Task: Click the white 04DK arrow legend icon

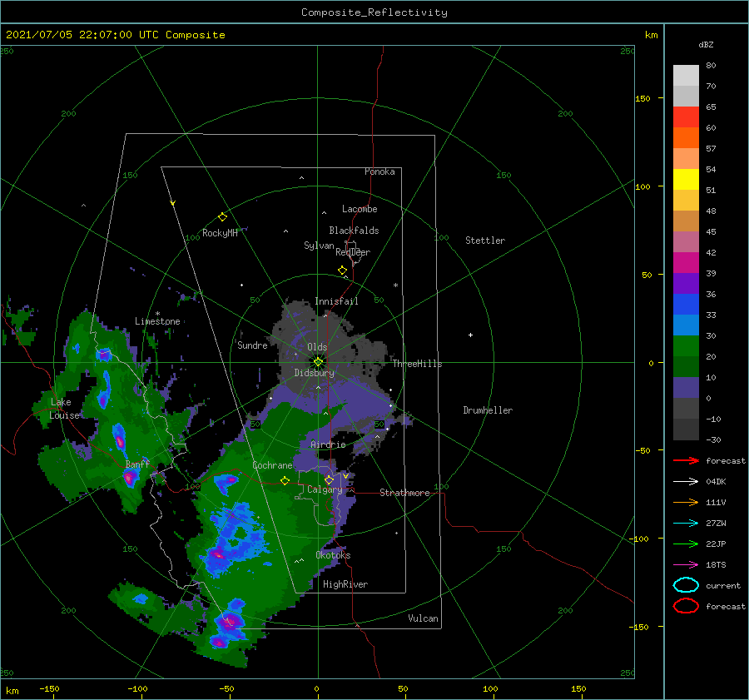Action: coord(686,482)
